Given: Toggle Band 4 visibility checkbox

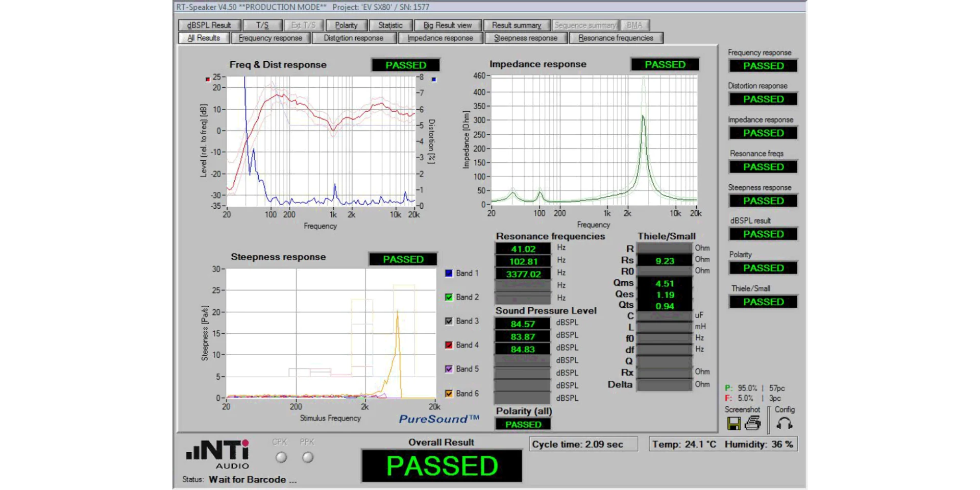Looking at the screenshot, I should pyautogui.click(x=449, y=345).
